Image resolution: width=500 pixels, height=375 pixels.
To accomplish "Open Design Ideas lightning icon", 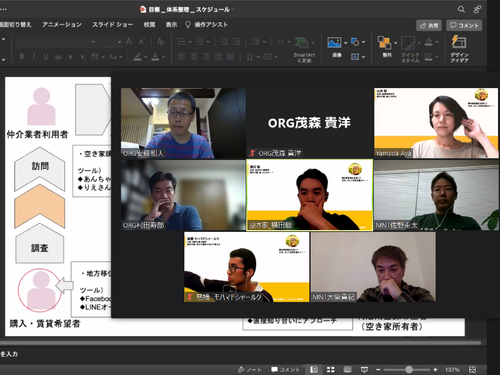I will point(459,42).
